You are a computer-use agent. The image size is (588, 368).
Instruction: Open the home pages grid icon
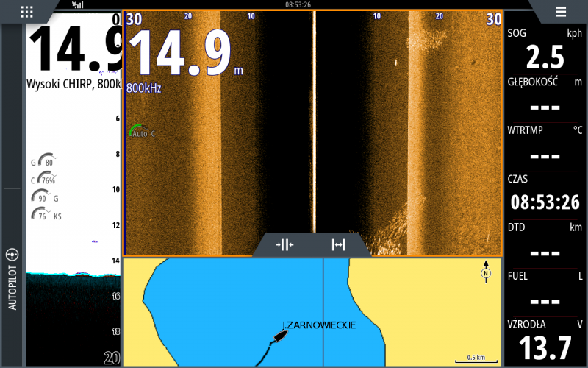pos(27,11)
